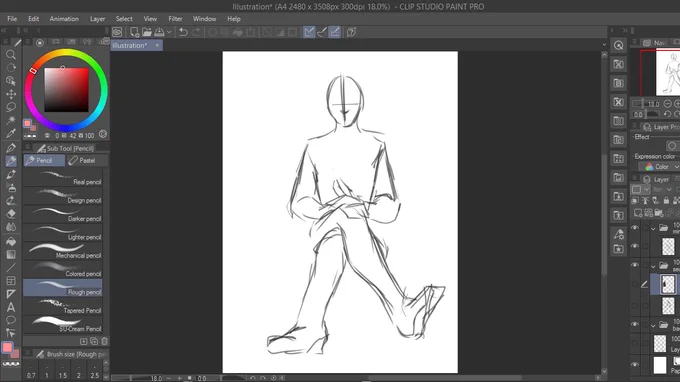Open the File menu
This screenshot has height=382, width=680.
point(12,19)
